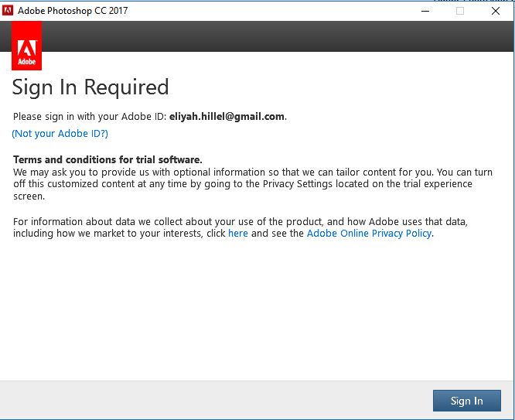
Task: Follow the 'here' data collection link
Action: (x=238, y=234)
